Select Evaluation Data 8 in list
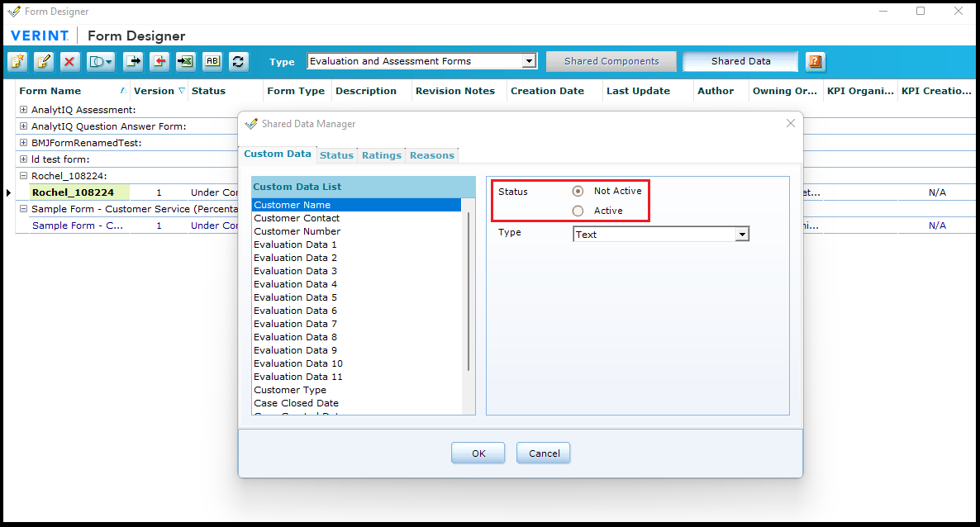Viewport: 980px width, 527px height. pos(356,337)
